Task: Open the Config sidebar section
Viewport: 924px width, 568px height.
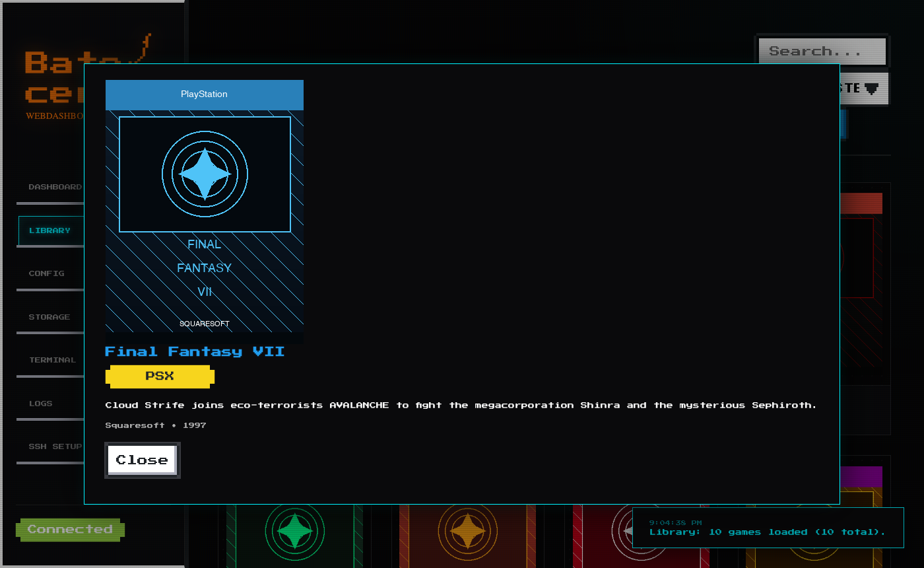Action: (51, 273)
